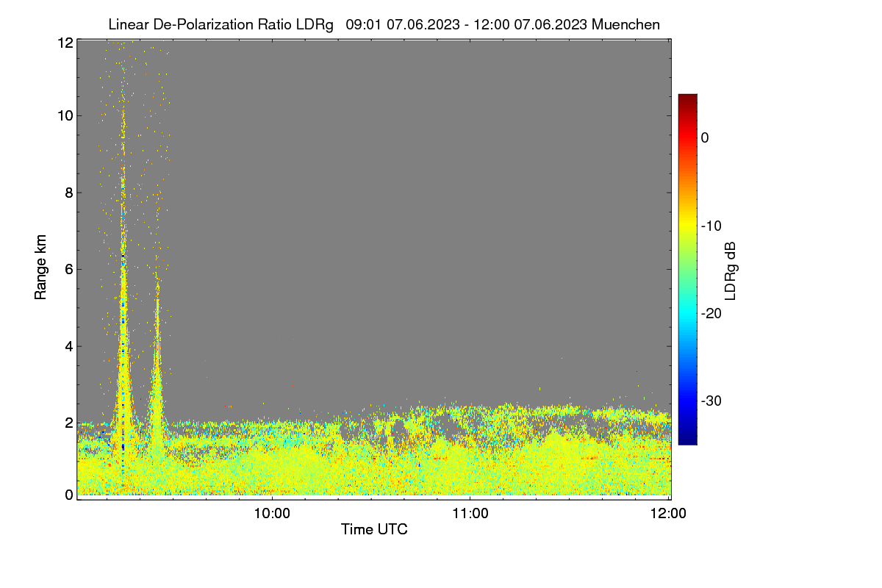Click the LDRg colorbar scale
Image resolution: width=882 pixels, height=588 pixels.
(x=687, y=269)
